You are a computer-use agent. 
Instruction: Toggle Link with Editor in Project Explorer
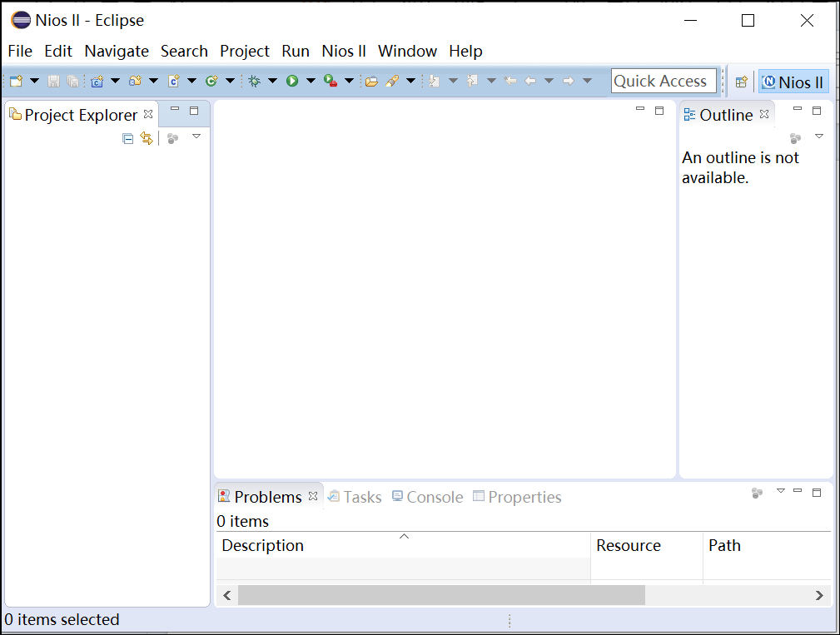point(147,138)
